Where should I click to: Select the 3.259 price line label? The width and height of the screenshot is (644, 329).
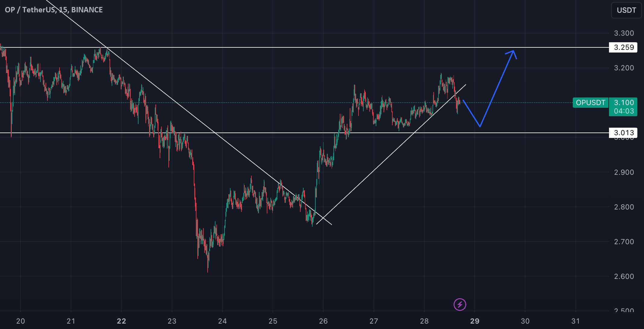click(x=623, y=47)
